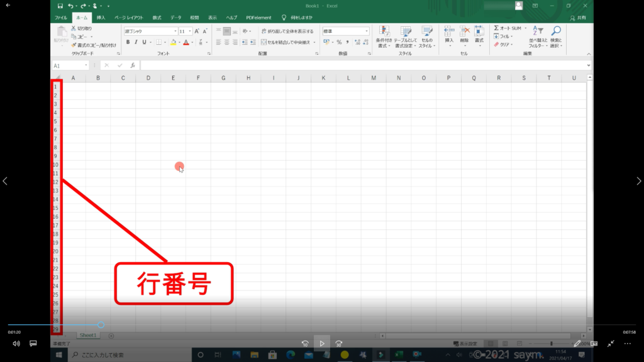Click the Bold formatting button
This screenshot has height=362, width=644.
(x=128, y=42)
